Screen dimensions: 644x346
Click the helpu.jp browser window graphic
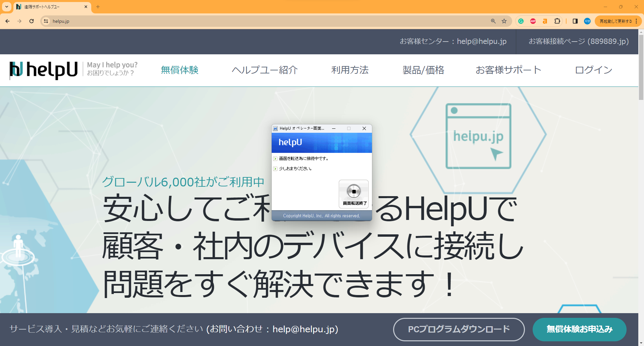478,136
